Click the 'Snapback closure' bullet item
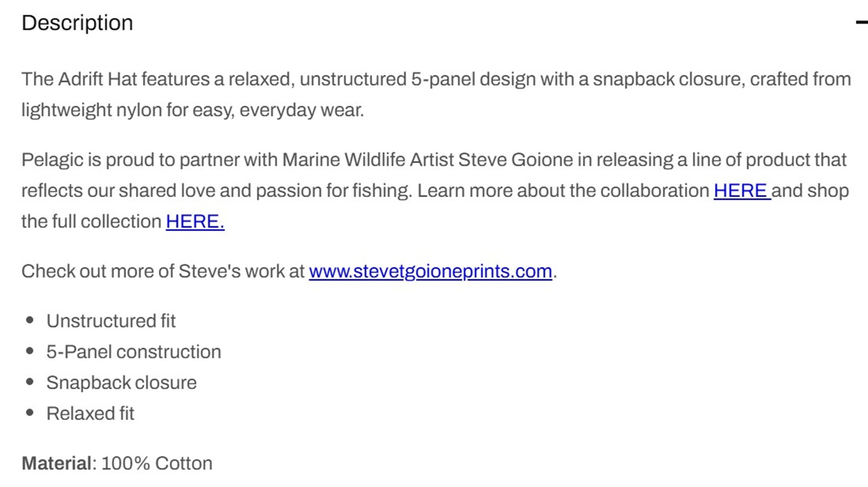 [x=122, y=383]
